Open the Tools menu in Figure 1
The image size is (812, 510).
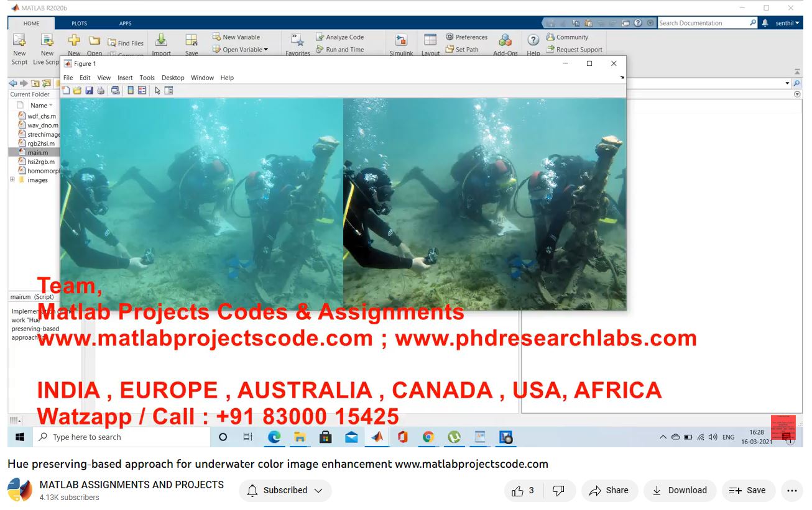[147, 78]
